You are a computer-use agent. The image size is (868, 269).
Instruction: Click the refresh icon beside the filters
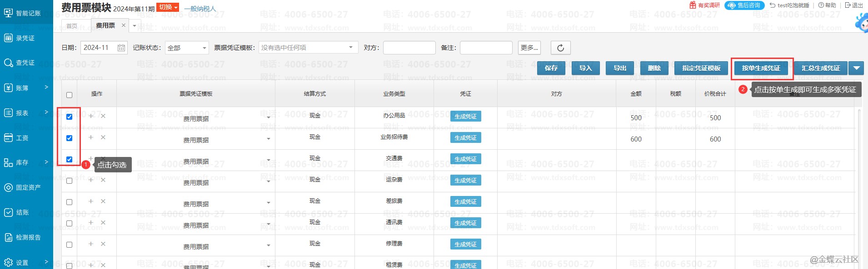click(560, 48)
